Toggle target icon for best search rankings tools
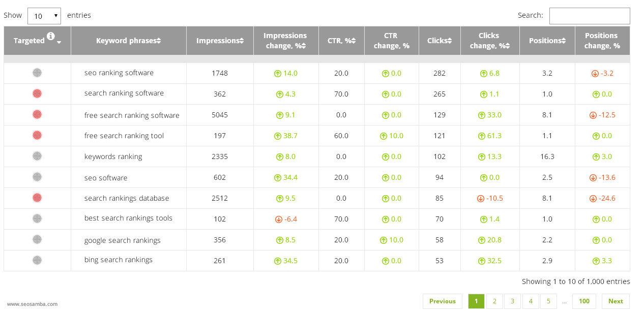 coord(37,218)
